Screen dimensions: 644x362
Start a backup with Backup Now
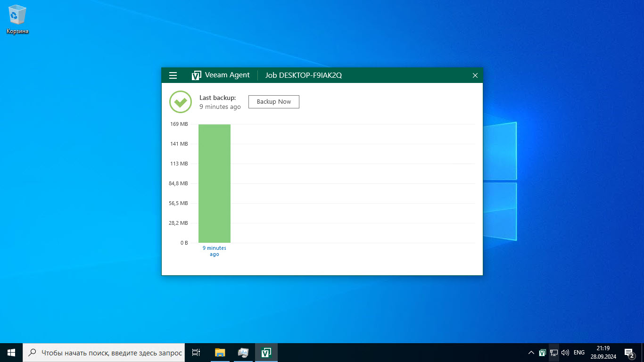point(274,102)
